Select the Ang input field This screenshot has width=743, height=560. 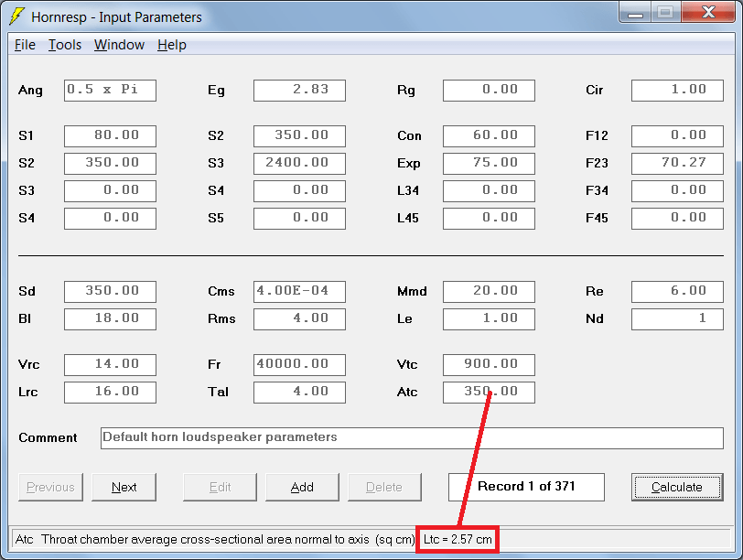110,90
